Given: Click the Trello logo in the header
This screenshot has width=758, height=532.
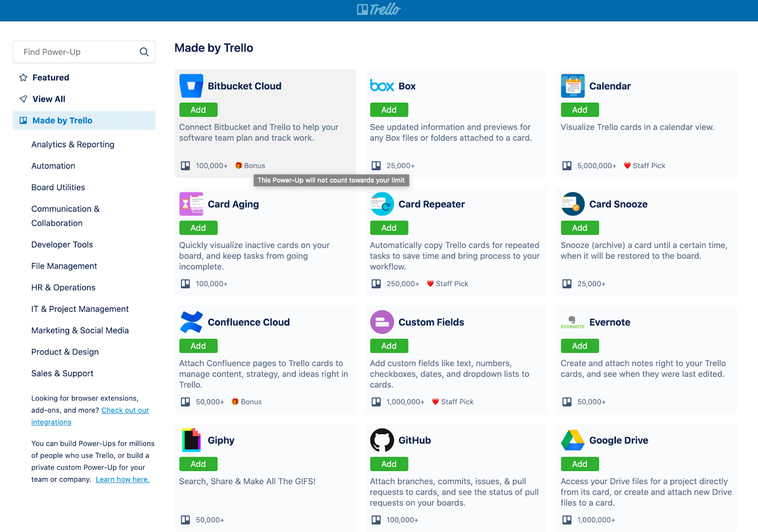Looking at the screenshot, I should 379,9.
